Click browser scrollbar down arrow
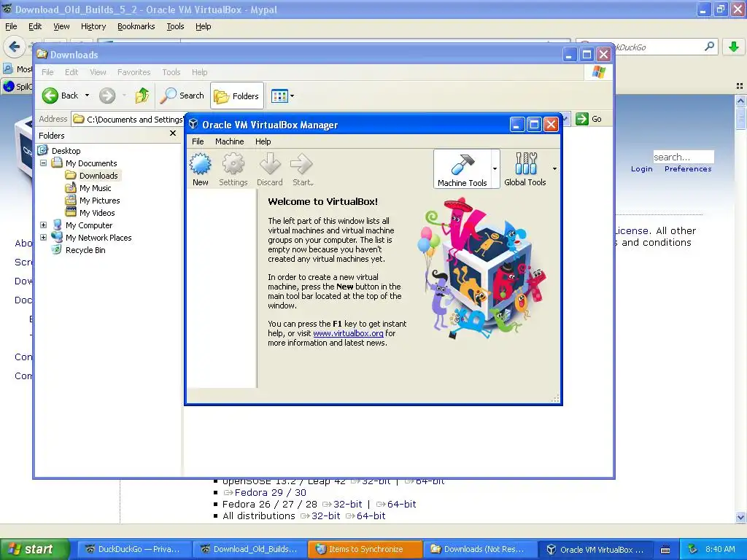 click(x=740, y=517)
